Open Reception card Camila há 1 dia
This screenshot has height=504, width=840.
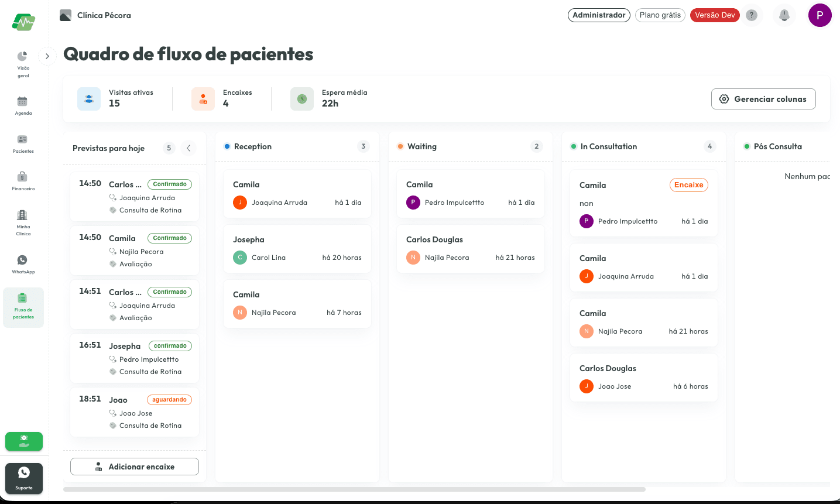(x=297, y=194)
